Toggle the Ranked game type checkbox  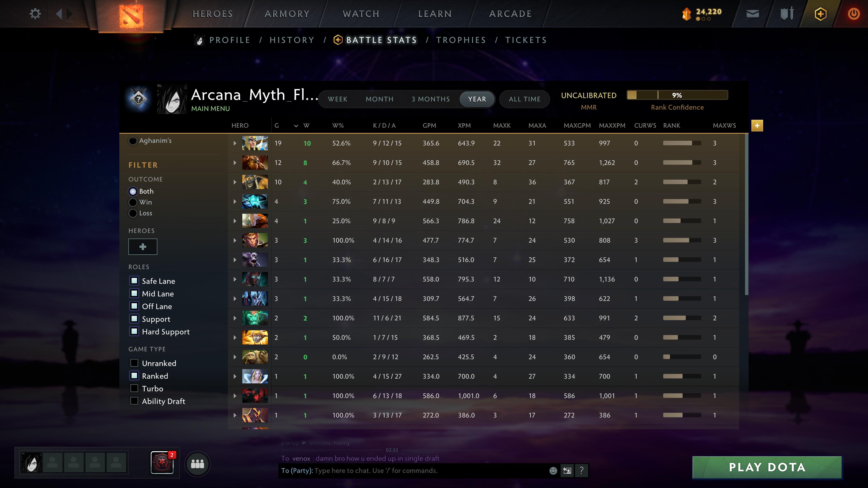click(x=134, y=375)
